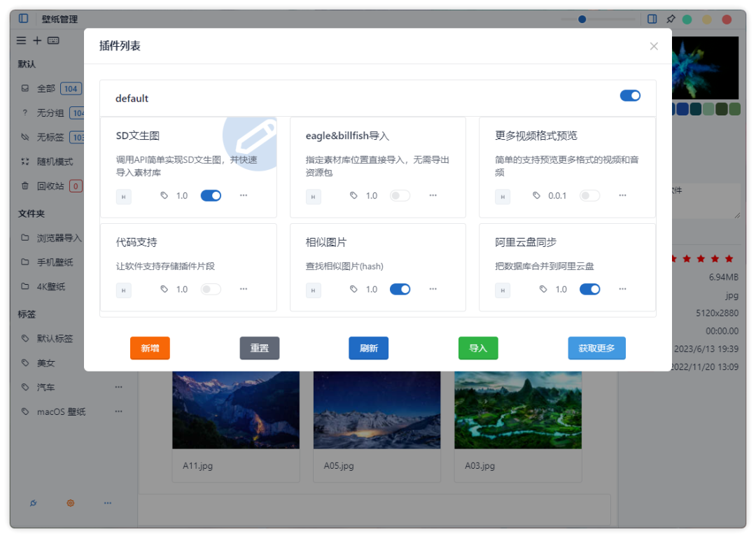Open the options menu for 汽车 tag
The image size is (756, 538).
118,387
